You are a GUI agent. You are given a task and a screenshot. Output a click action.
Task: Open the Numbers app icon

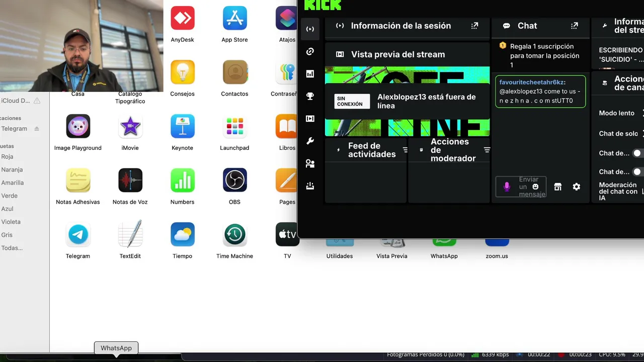(x=182, y=180)
